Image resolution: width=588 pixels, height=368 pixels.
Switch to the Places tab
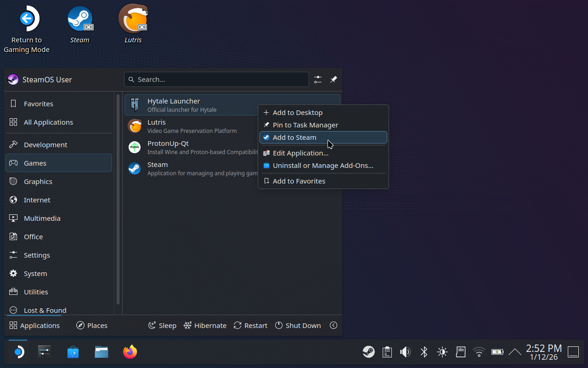(91, 325)
